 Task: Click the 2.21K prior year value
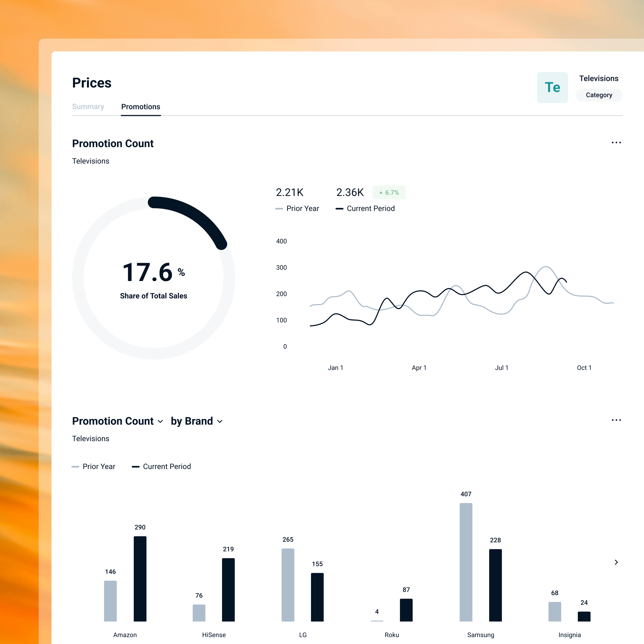[290, 192]
